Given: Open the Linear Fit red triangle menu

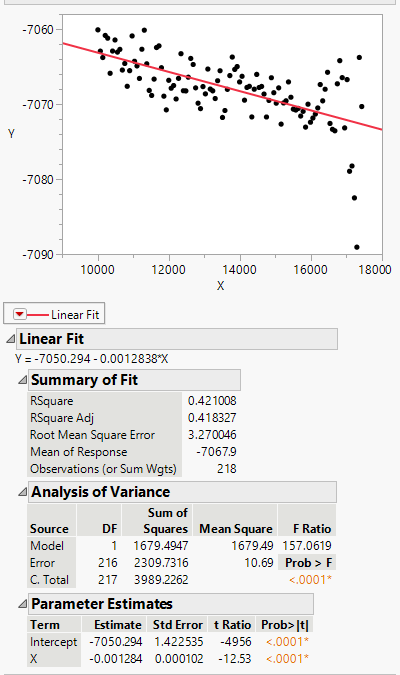Looking at the screenshot, I should pyautogui.click(x=19, y=315).
